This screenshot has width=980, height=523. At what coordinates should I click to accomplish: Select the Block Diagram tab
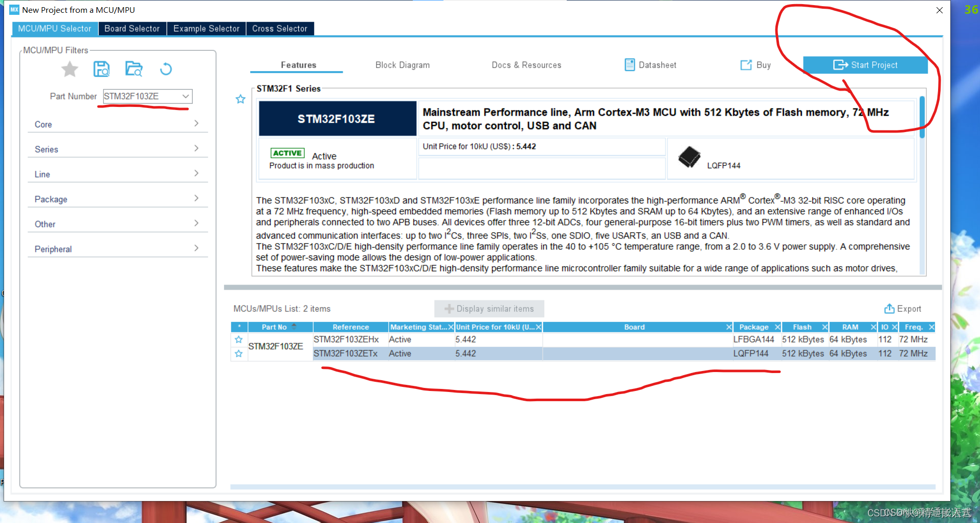coord(403,65)
